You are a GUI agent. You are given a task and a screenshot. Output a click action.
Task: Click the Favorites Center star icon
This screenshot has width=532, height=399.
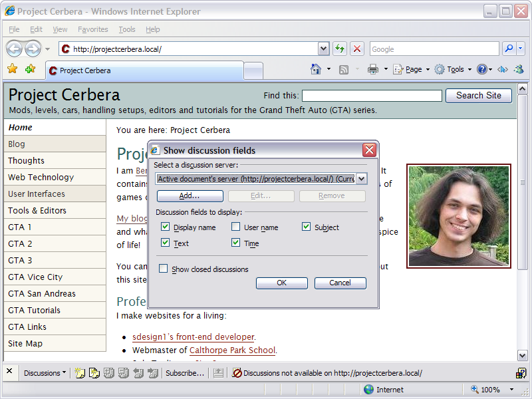coord(13,69)
